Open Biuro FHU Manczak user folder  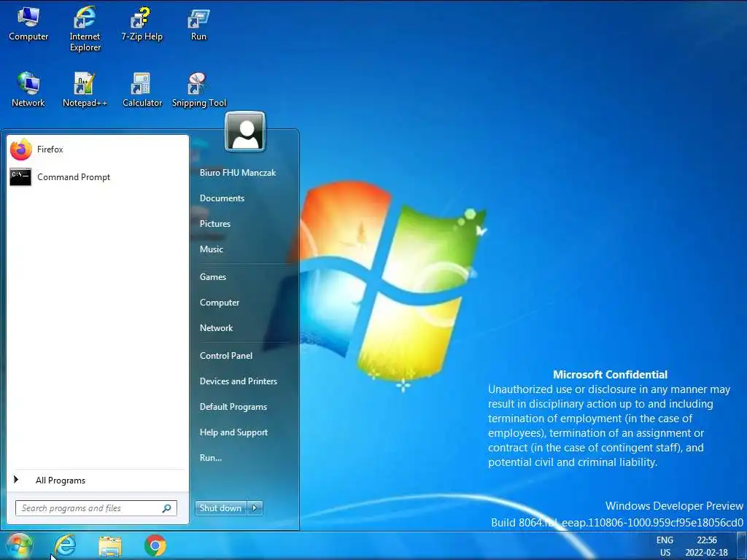click(x=238, y=173)
